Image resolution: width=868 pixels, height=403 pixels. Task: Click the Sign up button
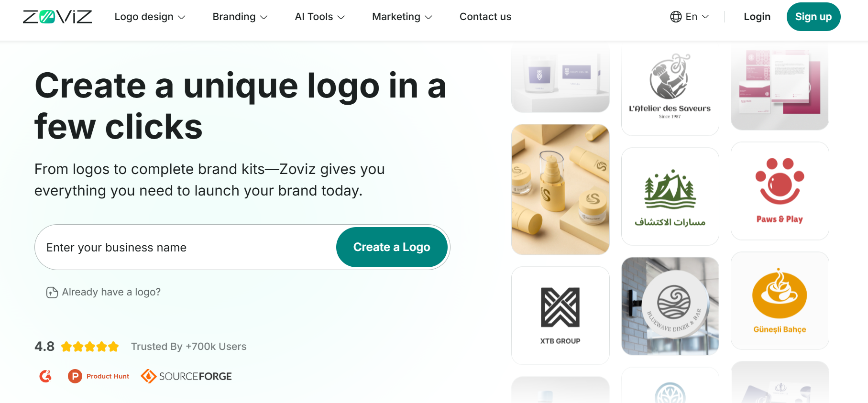click(x=813, y=17)
